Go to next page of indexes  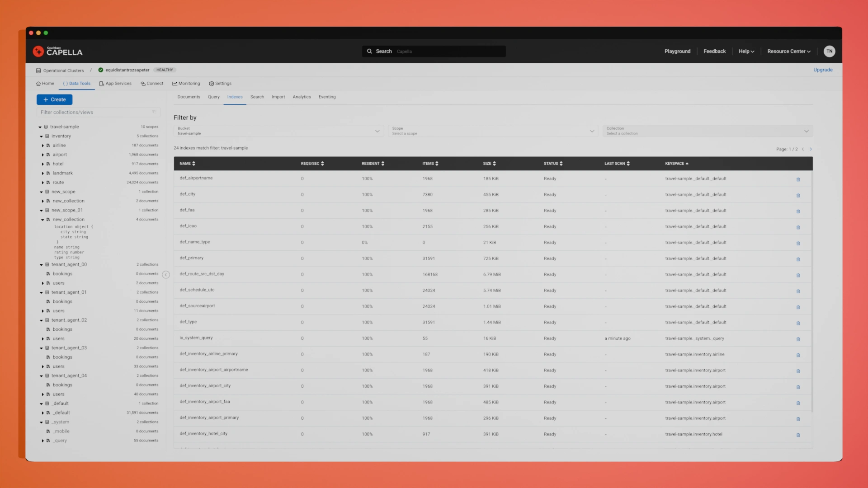811,149
